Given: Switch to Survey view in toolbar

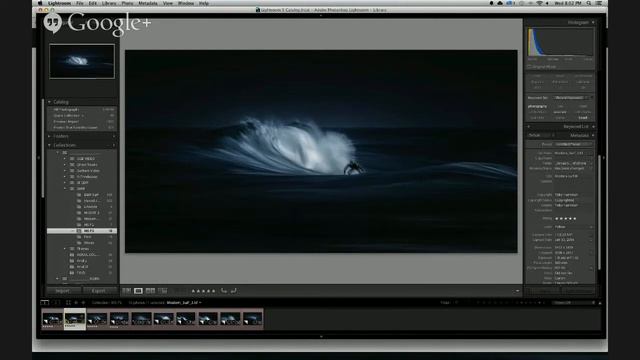Looking at the screenshot, I should pos(162,291).
